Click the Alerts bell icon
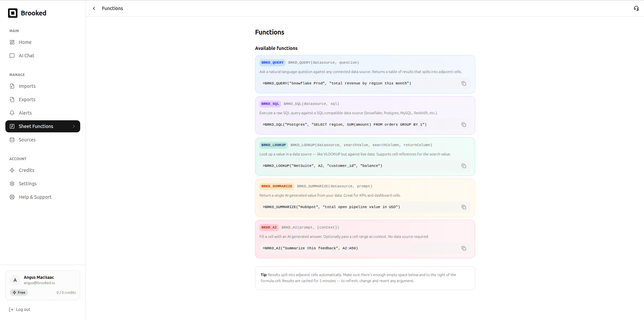Image resolution: width=644 pixels, height=320 pixels. click(x=12, y=113)
